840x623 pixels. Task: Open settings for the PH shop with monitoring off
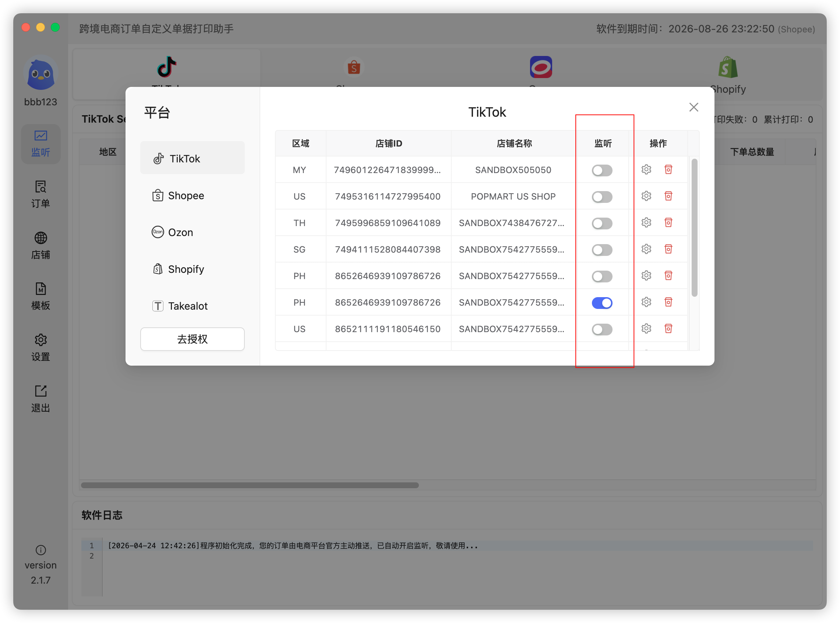[x=646, y=276]
